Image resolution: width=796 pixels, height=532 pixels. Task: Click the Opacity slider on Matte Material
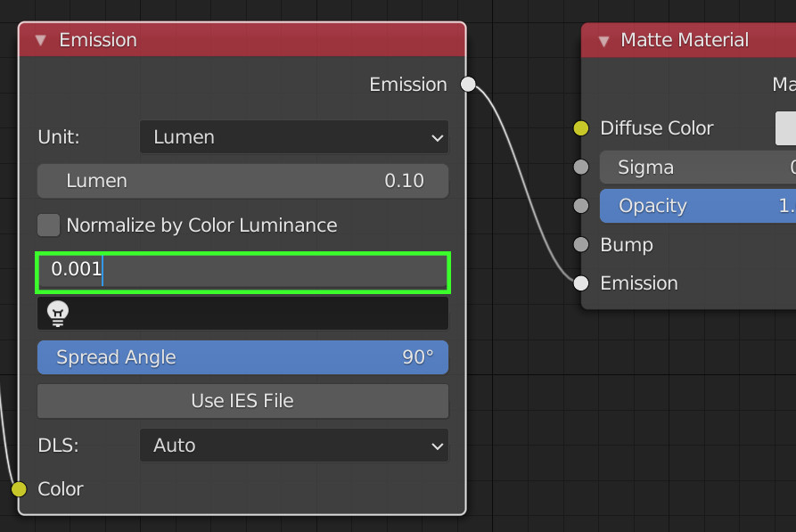point(697,206)
